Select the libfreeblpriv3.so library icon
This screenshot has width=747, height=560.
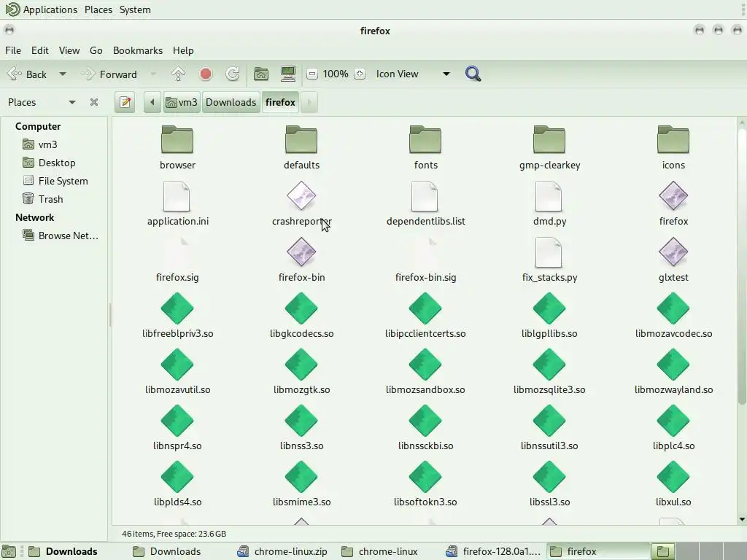[177, 308]
